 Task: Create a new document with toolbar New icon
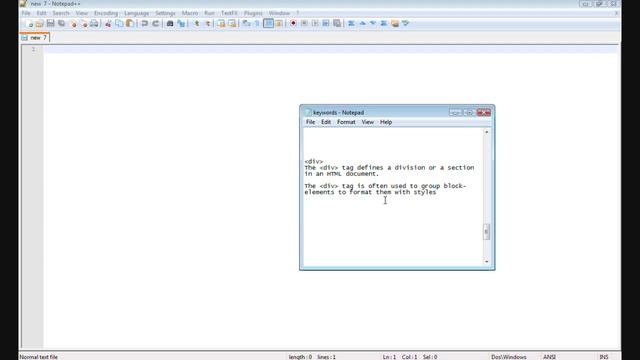(29, 24)
